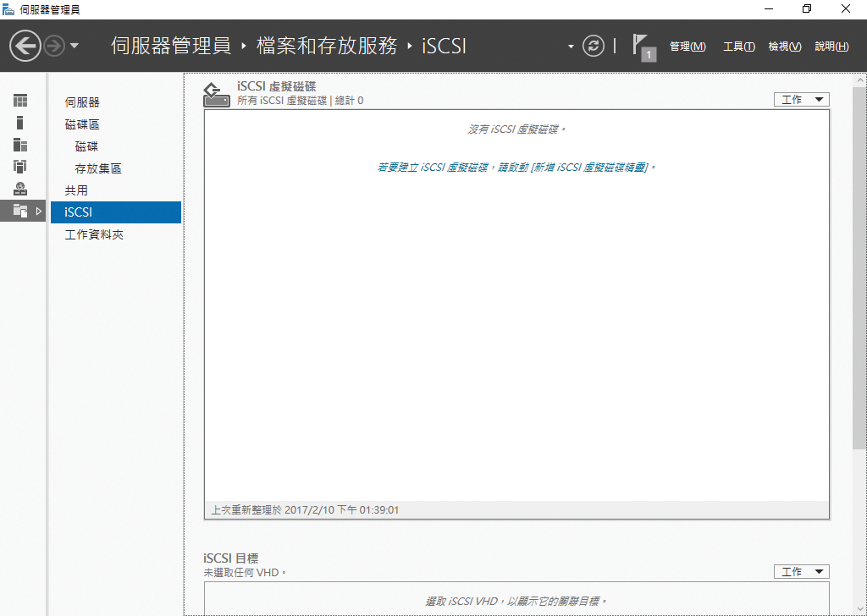Click the last refreshed timestamp text
867x616 pixels.
tap(305, 510)
